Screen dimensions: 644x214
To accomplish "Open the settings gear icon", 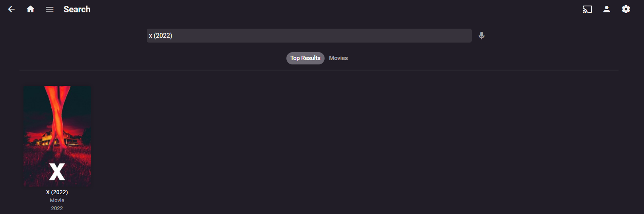I will point(626,9).
